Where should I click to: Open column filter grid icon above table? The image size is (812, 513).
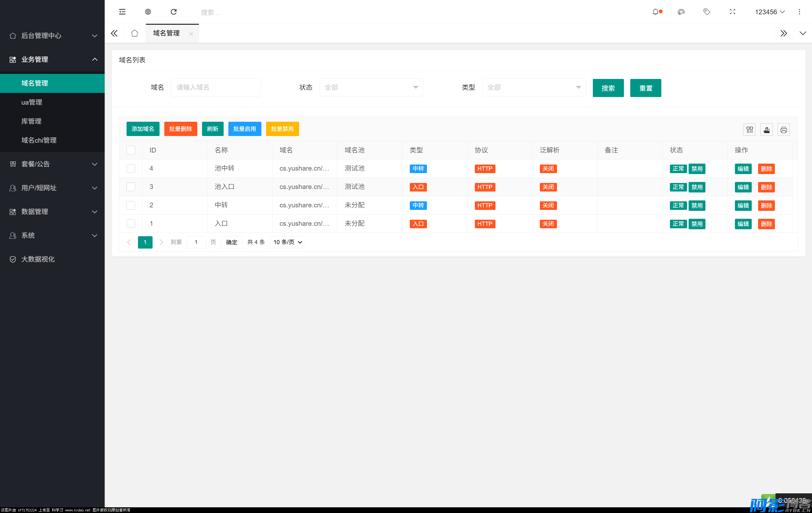[749, 130]
